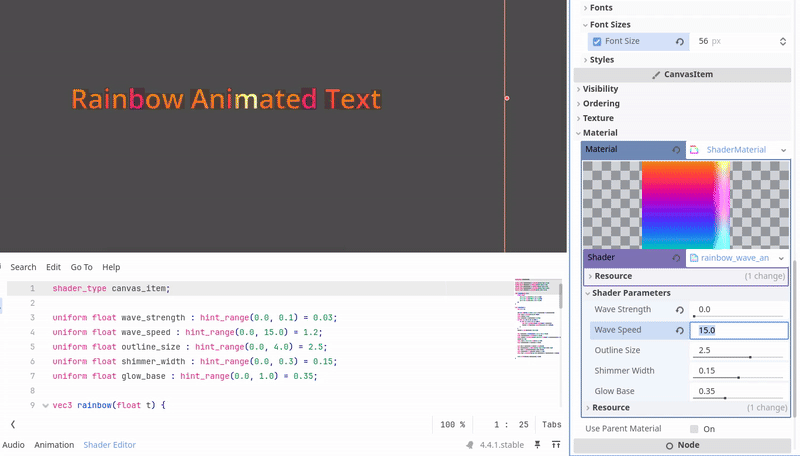
Task: Enable Use Parent Material
Action: (694, 429)
